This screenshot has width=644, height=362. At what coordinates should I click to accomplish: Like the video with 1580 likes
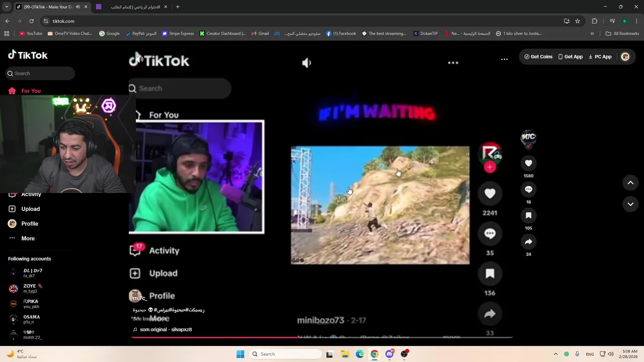(528, 163)
